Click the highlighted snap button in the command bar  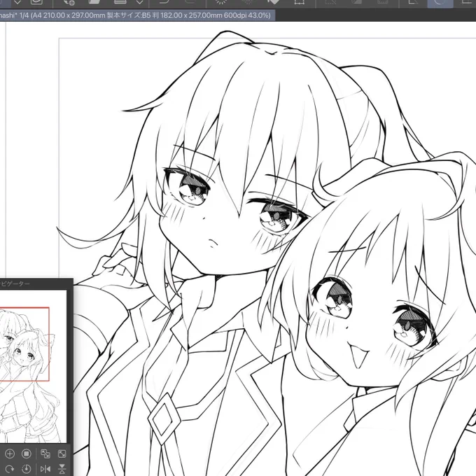(x=440, y=3)
